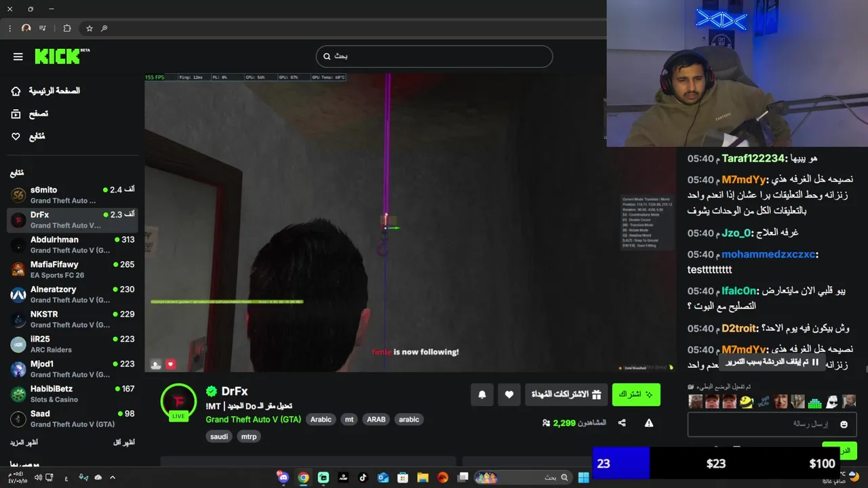Open Microsoft Store from the taskbar
The width and height of the screenshot is (868, 488).
(402, 477)
